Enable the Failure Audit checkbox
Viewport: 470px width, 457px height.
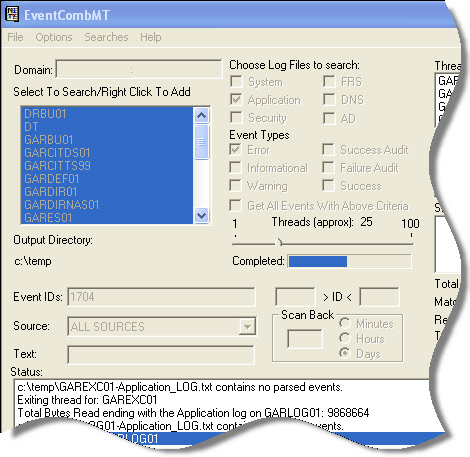(328, 167)
